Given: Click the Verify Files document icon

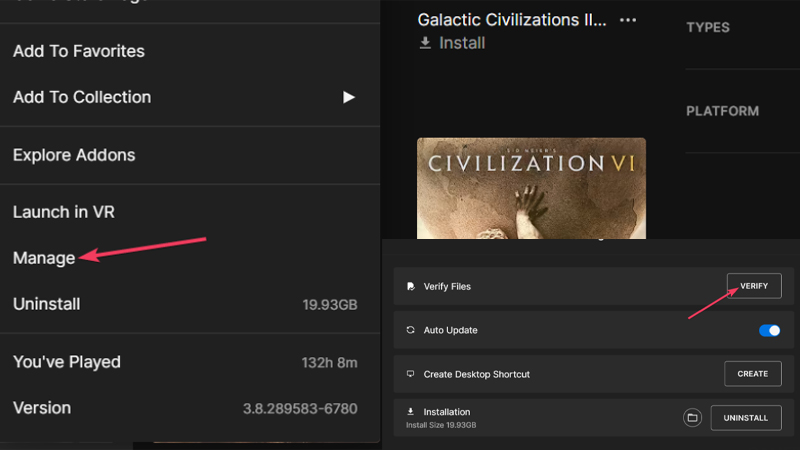Looking at the screenshot, I should [411, 286].
